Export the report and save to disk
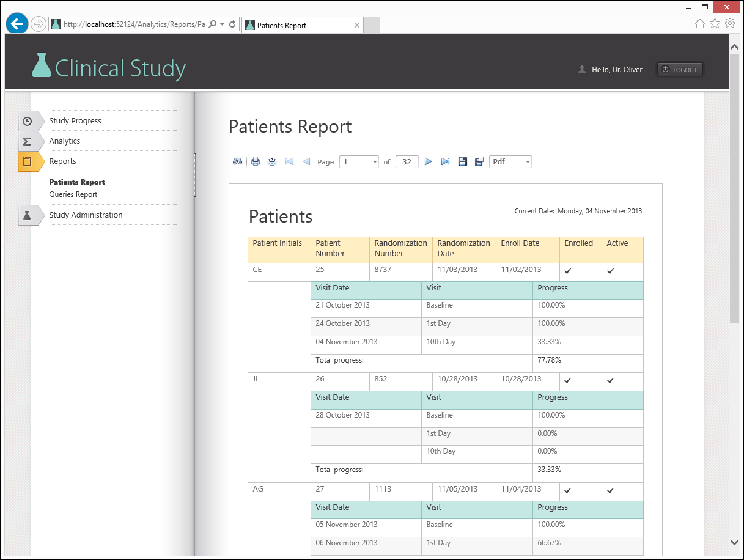The width and height of the screenshot is (744, 560). (463, 161)
